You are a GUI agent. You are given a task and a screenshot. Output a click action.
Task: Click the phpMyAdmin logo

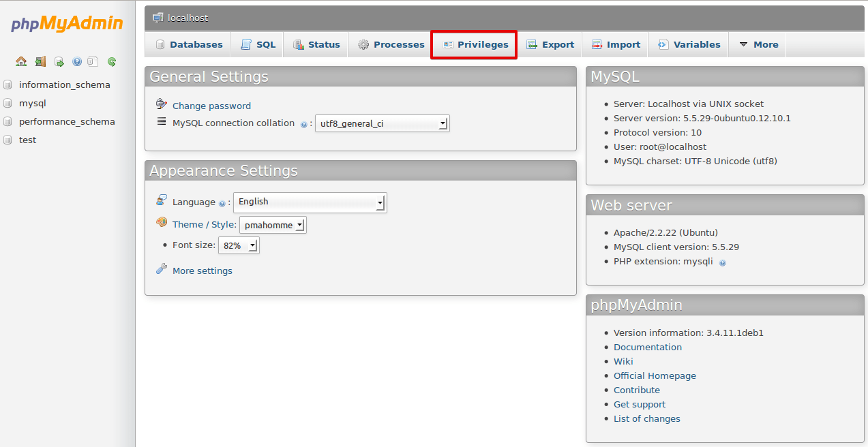pos(67,24)
